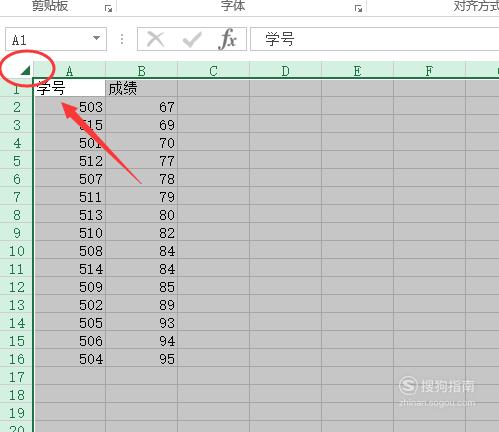Click the formula bar resize dots handle
The width and height of the screenshot is (499, 432).
(122, 39)
